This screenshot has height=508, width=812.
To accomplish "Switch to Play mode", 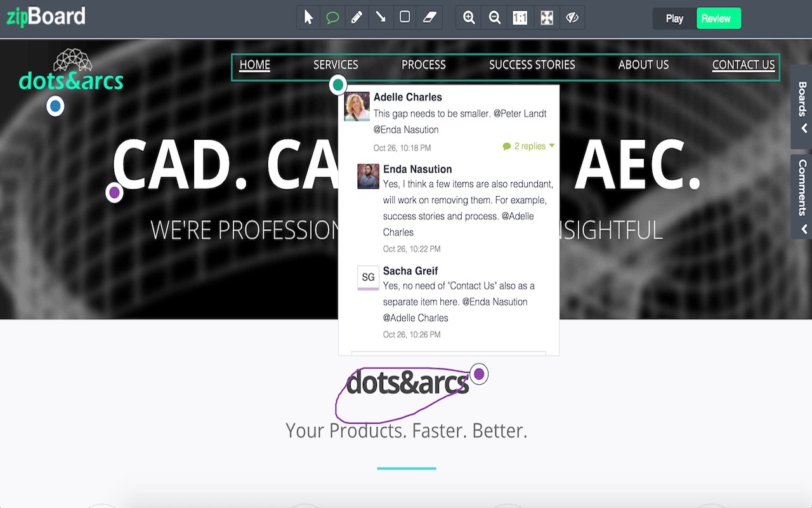I will (674, 18).
